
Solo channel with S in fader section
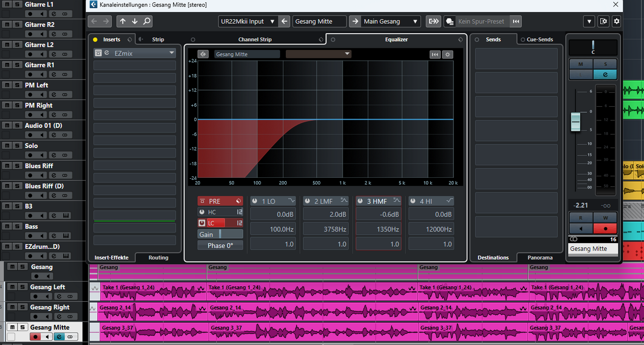605,64
